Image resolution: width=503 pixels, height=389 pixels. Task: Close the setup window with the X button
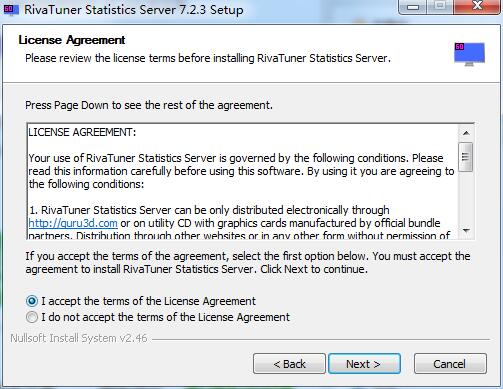coord(477,7)
